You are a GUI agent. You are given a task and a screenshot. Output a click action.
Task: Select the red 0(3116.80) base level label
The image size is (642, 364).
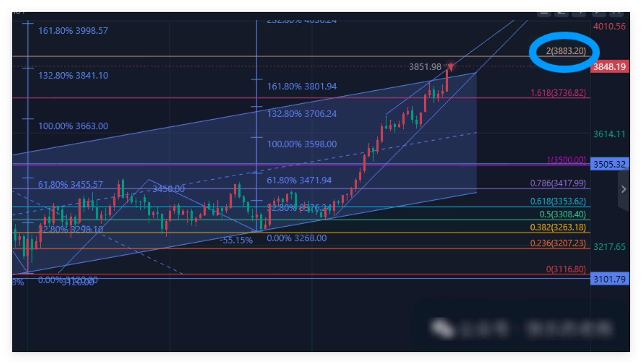pyautogui.click(x=566, y=269)
